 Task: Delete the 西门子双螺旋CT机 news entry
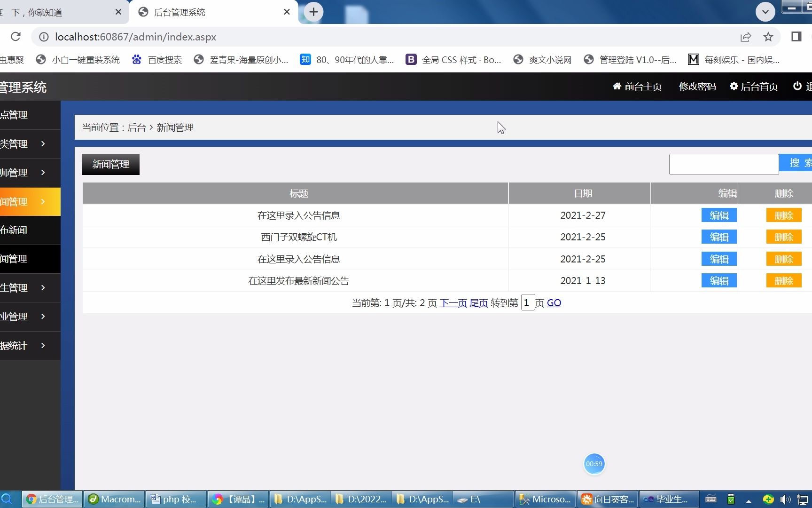tap(783, 237)
